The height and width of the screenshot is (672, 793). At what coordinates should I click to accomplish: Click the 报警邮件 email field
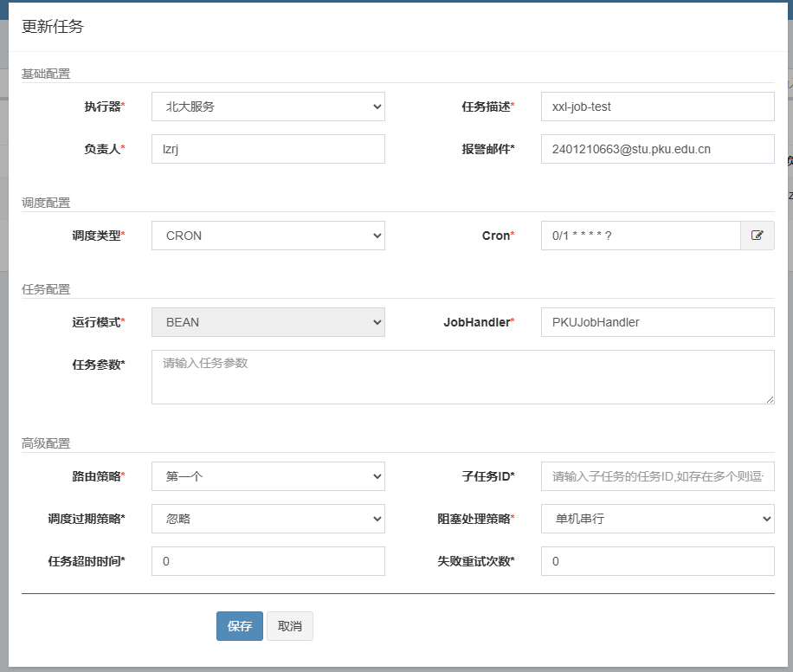pos(657,149)
